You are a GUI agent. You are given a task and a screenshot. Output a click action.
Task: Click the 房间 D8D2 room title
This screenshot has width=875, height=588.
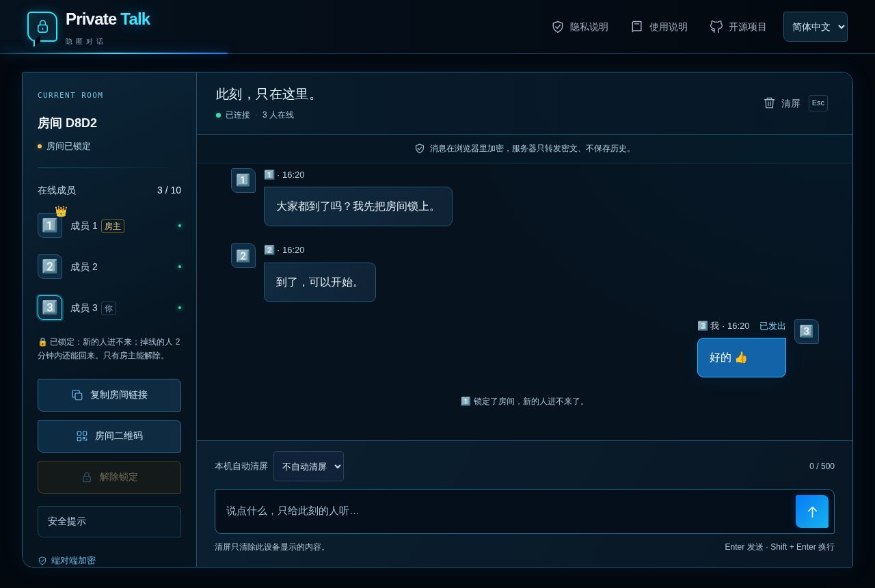[67, 123]
